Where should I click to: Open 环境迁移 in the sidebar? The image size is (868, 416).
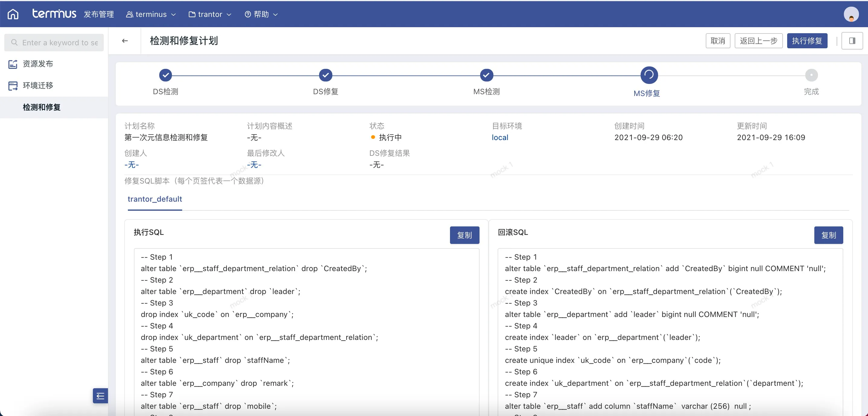54,86
